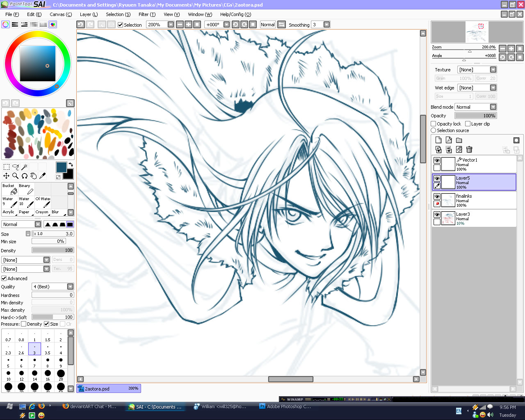
Task: Choose the Water 9 brush
Action: click(x=10, y=202)
